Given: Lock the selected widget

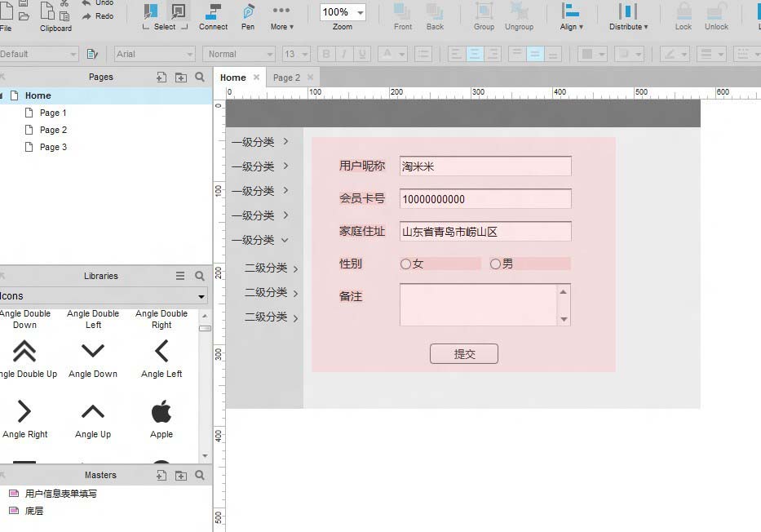Looking at the screenshot, I should [x=684, y=17].
